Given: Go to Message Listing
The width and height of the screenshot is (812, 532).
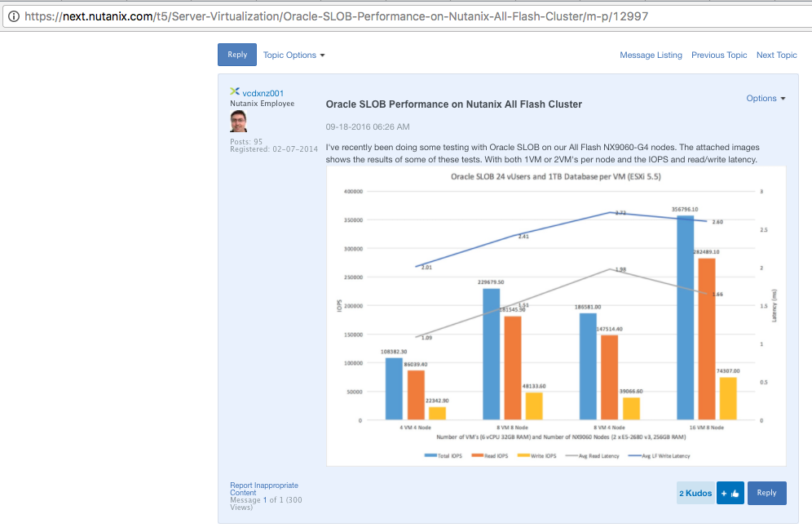Looking at the screenshot, I should (x=651, y=55).
